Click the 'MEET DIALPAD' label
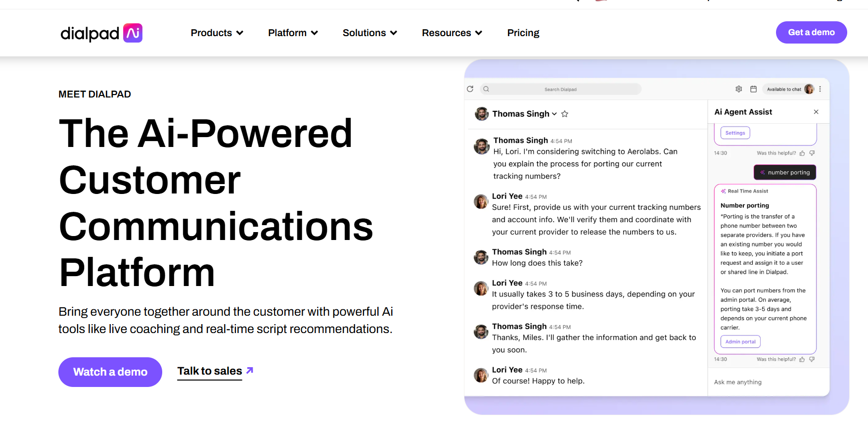 pos(94,94)
